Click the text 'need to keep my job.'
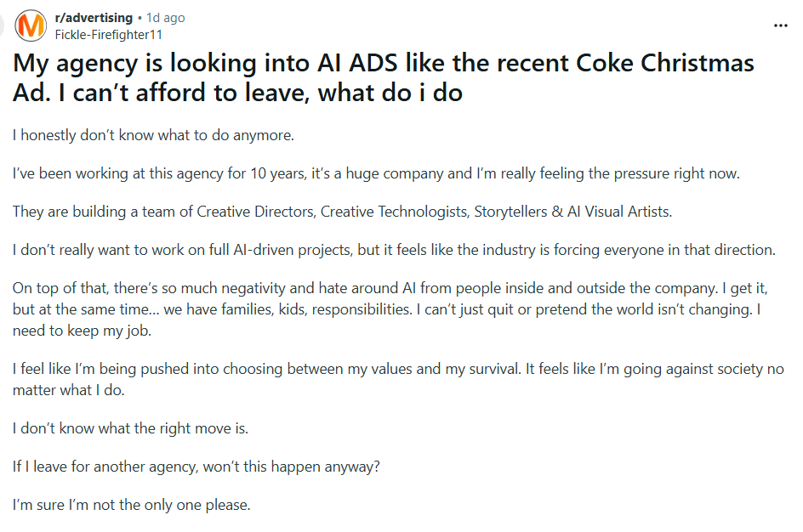The image size is (803, 532). point(82,331)
